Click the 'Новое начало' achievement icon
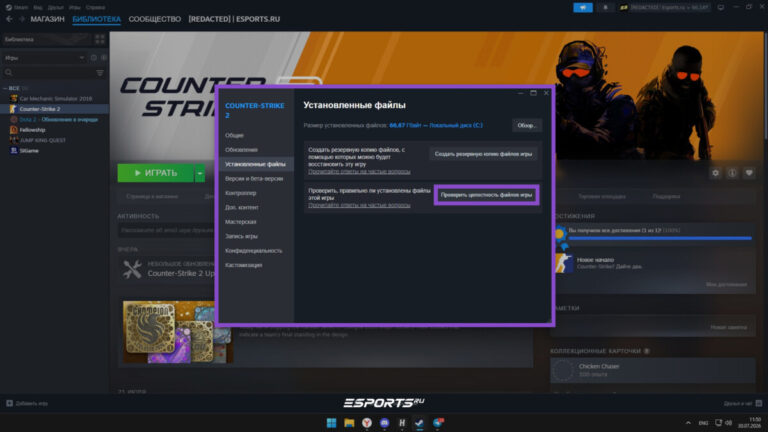The width and height of the screenshot is (768, 432). pos(563,263)
